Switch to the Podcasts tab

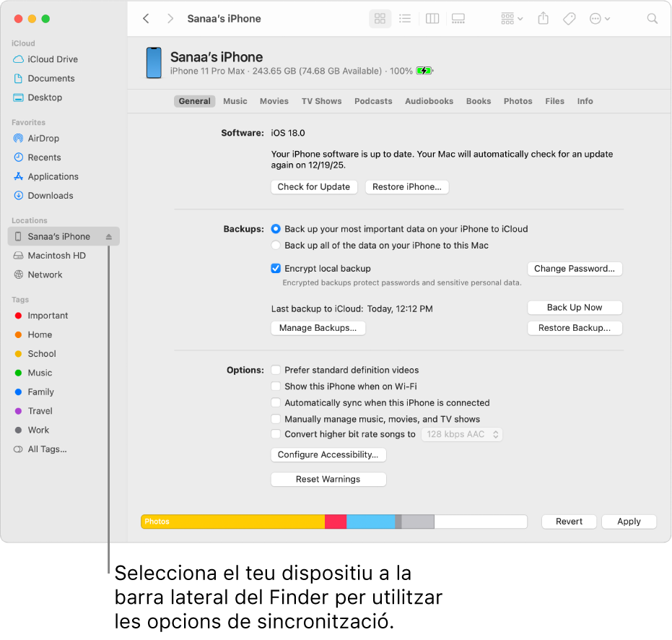tap(373, 101)
